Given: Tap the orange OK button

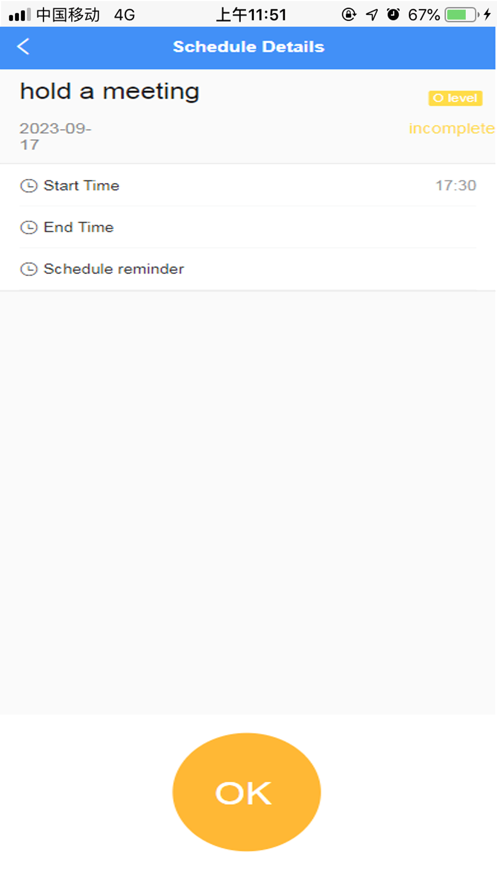Looking at the screenshot, I should (x=247, y=792).
